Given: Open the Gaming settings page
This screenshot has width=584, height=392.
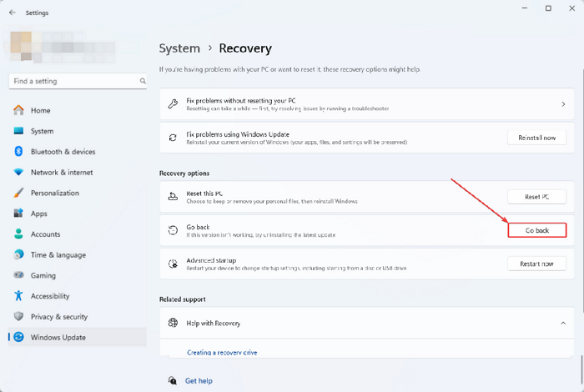Looking at the screenshot, I should pyautogui.click(x=43, y=275).
